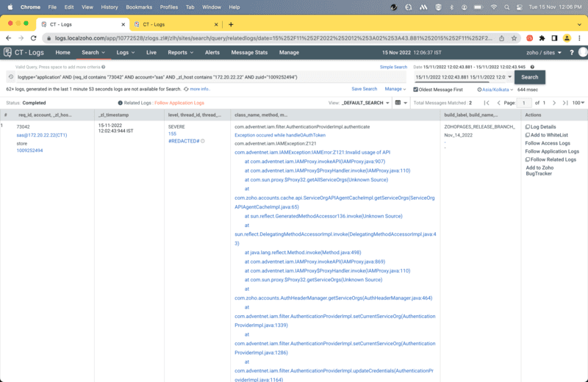
Task: Open help question mark in top bar
Action: pos(572,53)
